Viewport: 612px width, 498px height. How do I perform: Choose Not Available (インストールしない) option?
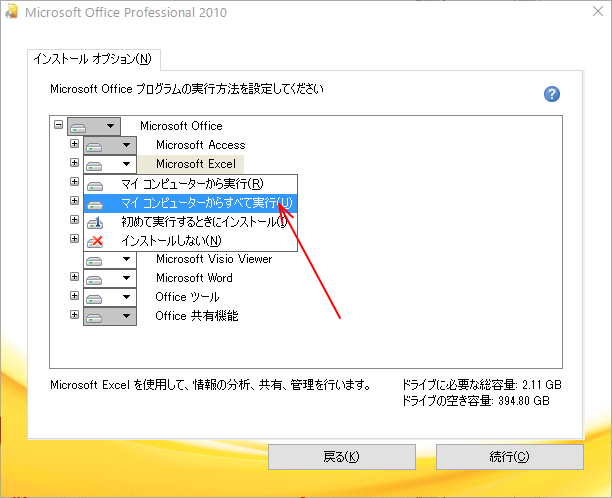190,241
